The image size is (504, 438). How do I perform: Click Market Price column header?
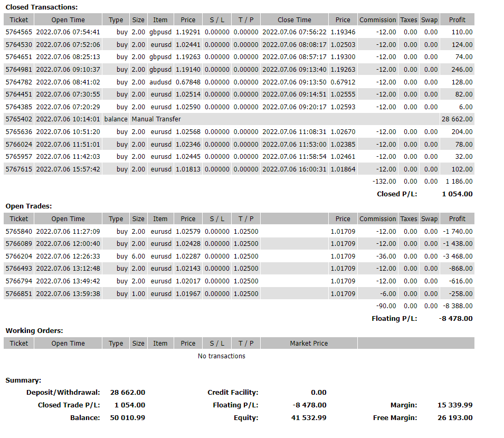[x=309, y=343]
